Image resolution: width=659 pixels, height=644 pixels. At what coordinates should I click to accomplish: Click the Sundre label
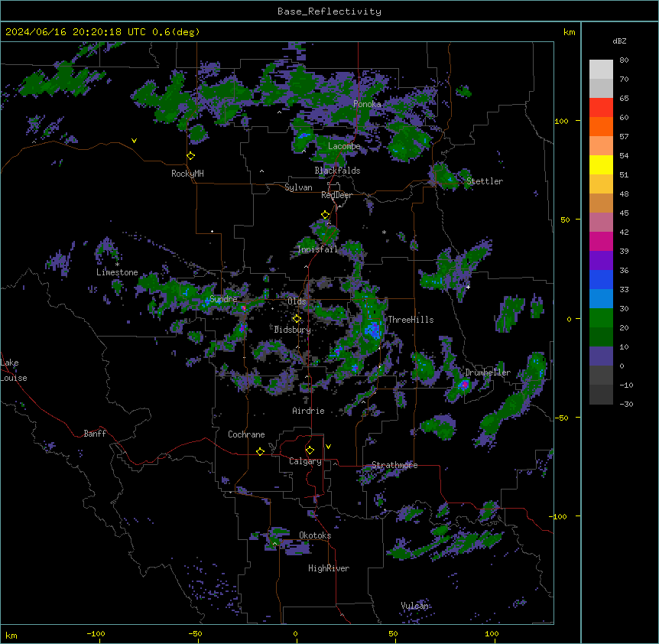tap(223, 299)
